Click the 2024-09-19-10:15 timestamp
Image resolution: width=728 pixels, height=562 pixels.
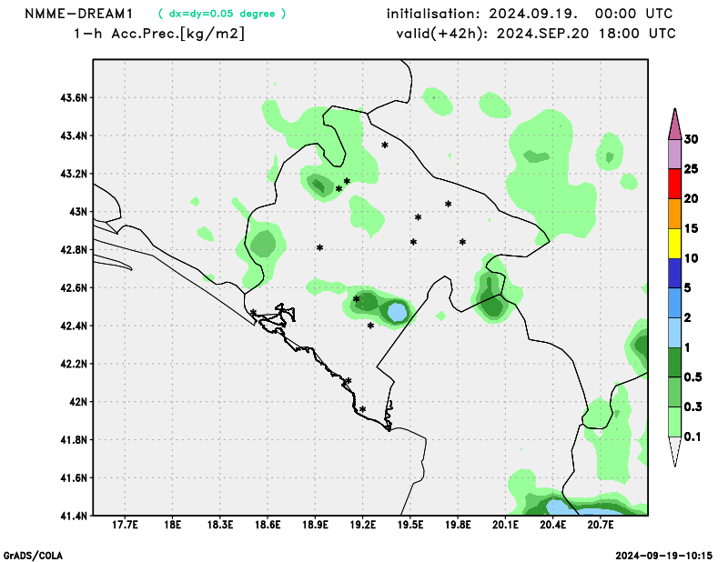click(x=663, y=556)
